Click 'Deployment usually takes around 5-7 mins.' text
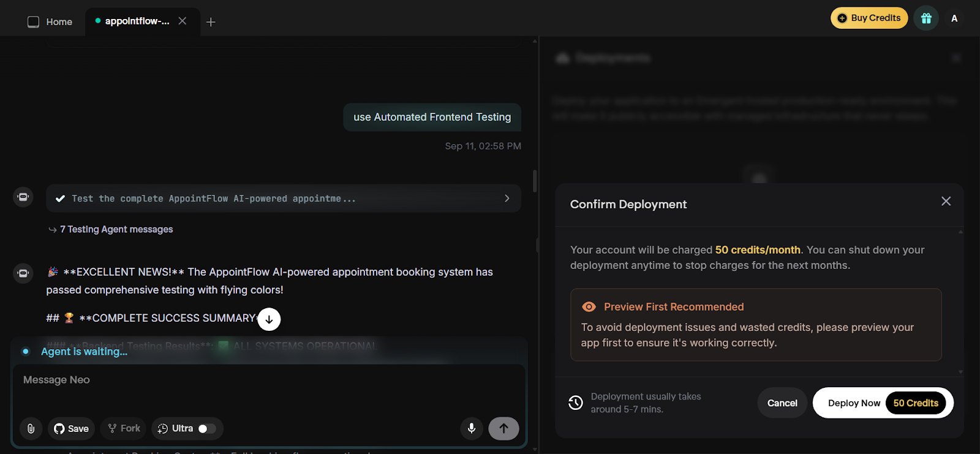Screen dimensions: 980x454 tap(646, 403)
